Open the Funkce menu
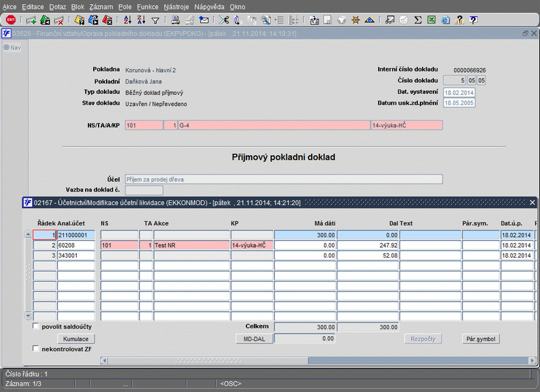Screen dimensions: 540x392 148,7
